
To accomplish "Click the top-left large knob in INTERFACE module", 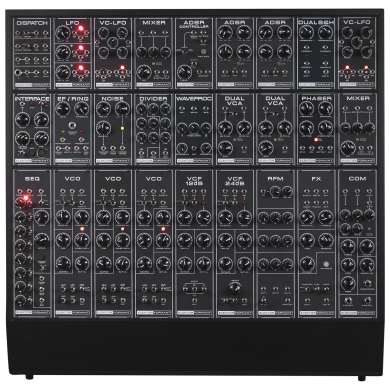I will 22,119.
